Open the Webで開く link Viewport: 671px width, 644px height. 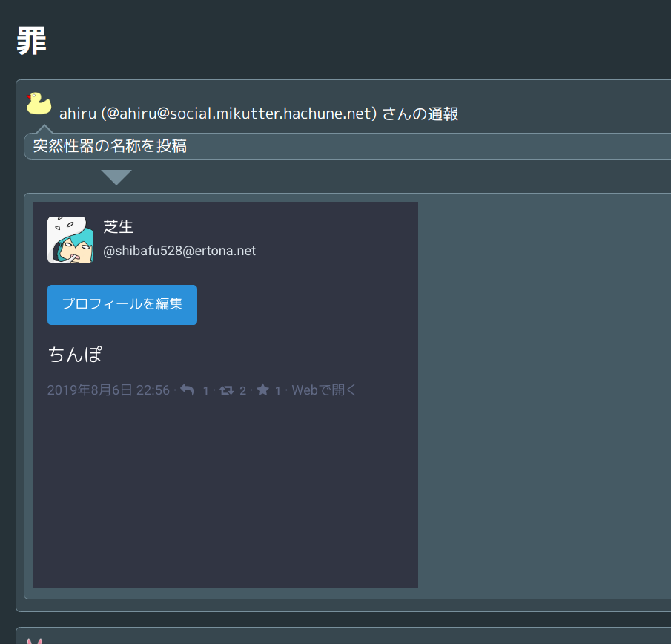pos(324,390)
